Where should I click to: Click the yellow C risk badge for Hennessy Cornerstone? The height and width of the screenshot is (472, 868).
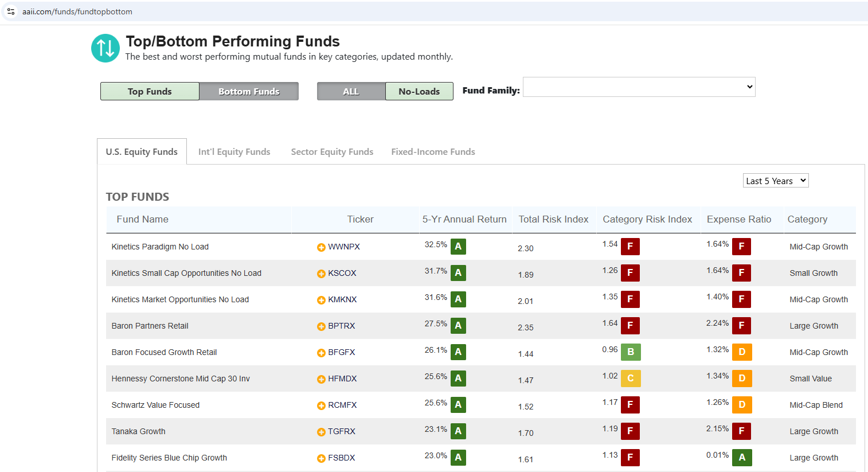coord(631,379)
